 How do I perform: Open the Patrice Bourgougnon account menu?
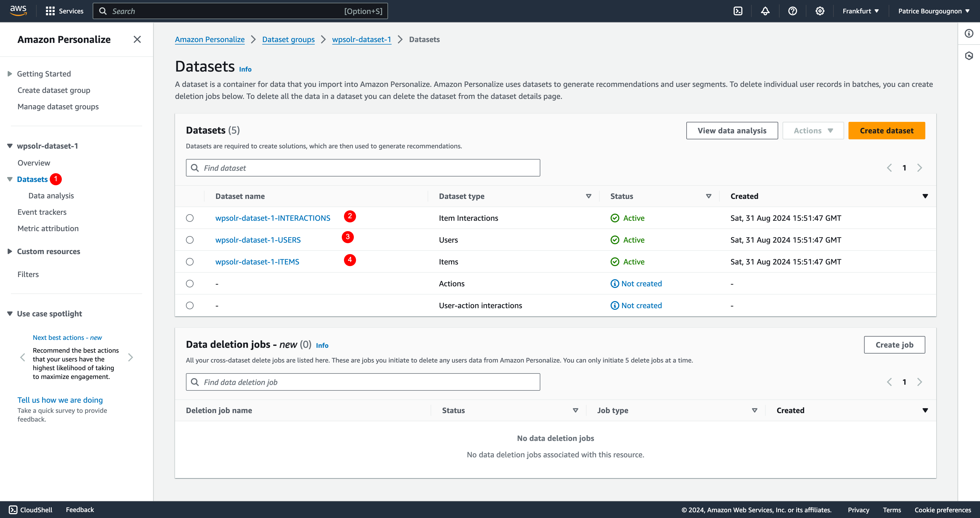click(934, 11)
